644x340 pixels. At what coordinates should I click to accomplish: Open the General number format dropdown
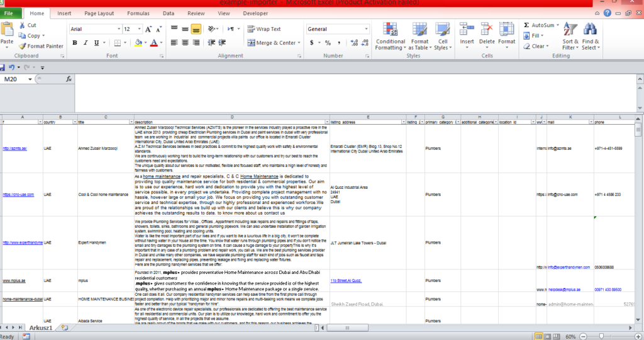(x=366, y=29)
